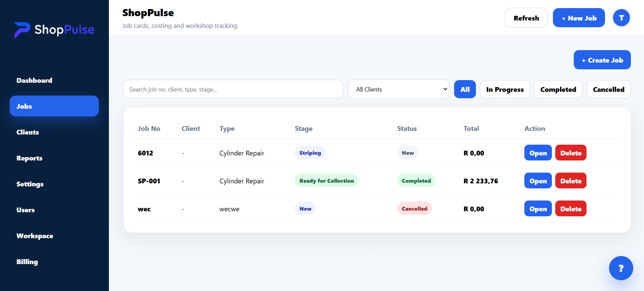The height and width of the screenshot is (291, 644).
Task: Click the + Create Job button
Action: pos(602,60)
